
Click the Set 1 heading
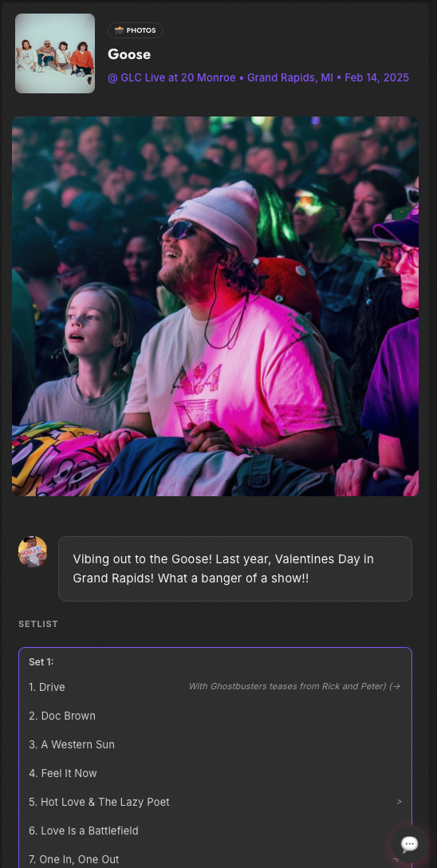click(x=41, y=662)
